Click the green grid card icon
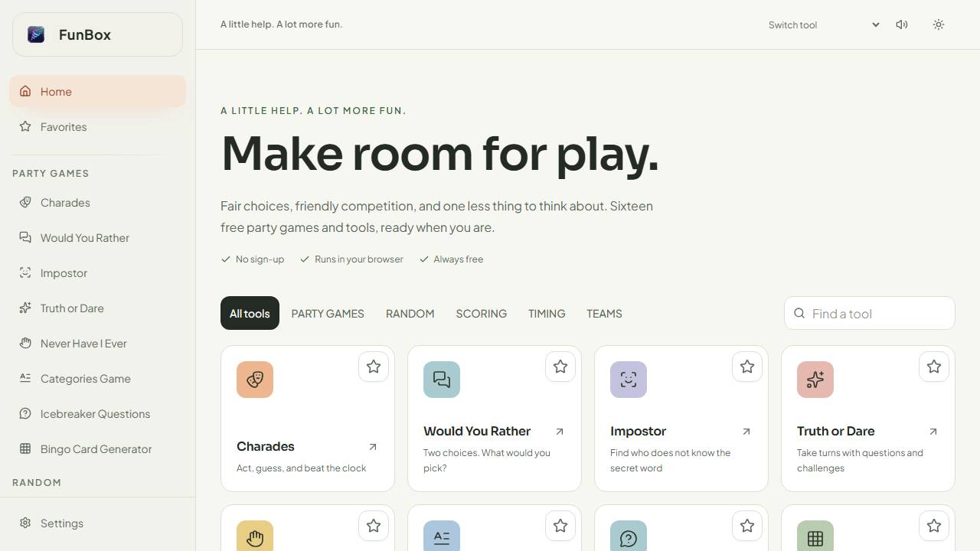The height and width of the screenshot is (551, 980). (x=815, y=536)
